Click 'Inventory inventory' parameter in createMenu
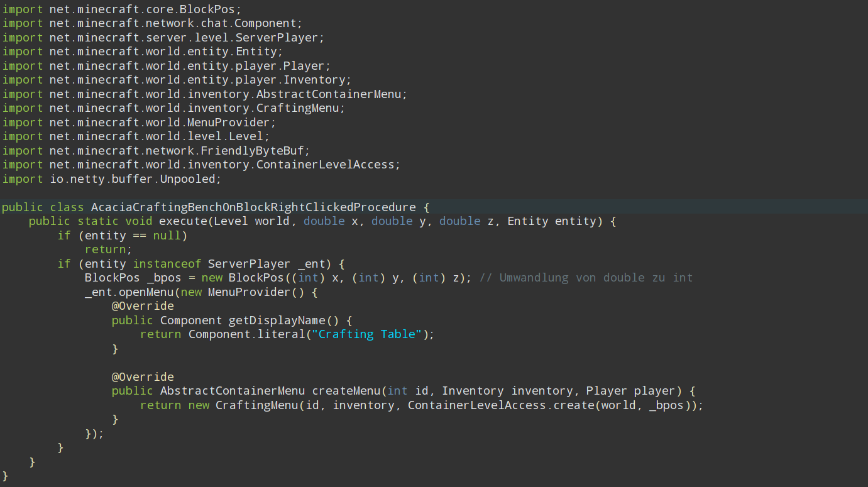 click(x=507, y=391)
